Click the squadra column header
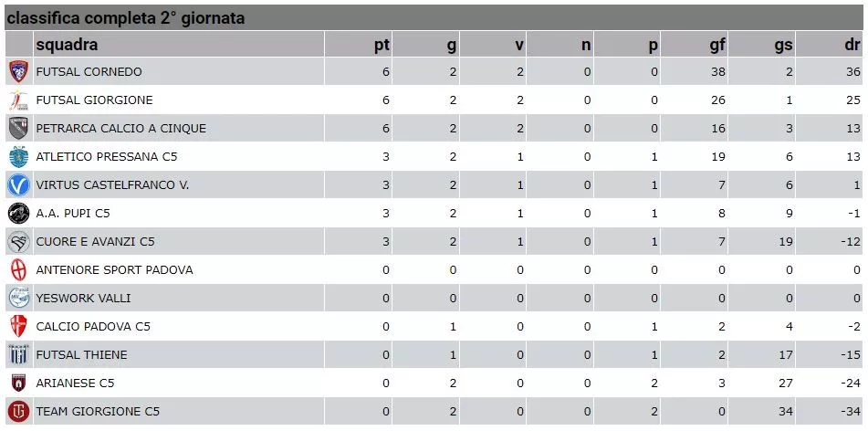This screenshot has width=868, height=431. pyautogui.click(x=67, y=45)
